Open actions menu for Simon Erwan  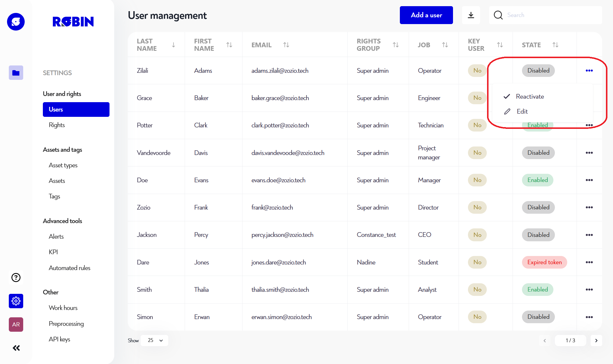coord(589,317)
